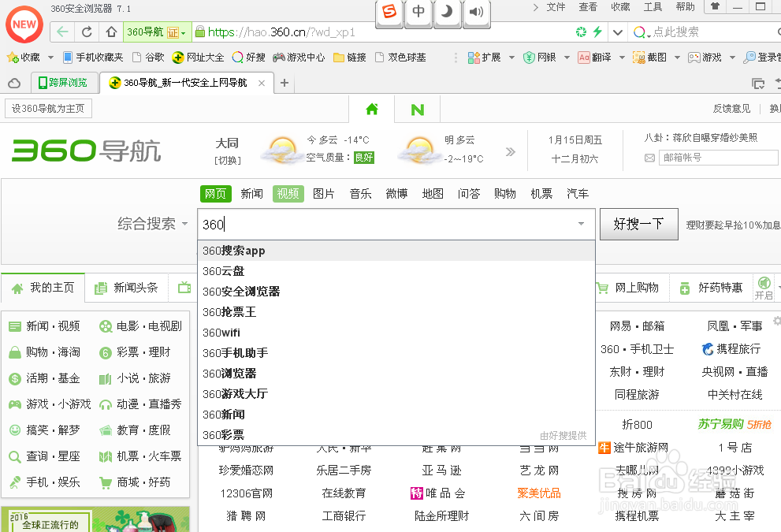Open the 游戏中心 game center icon
Screen dimensions: 781x532
[x=281, y=58]
